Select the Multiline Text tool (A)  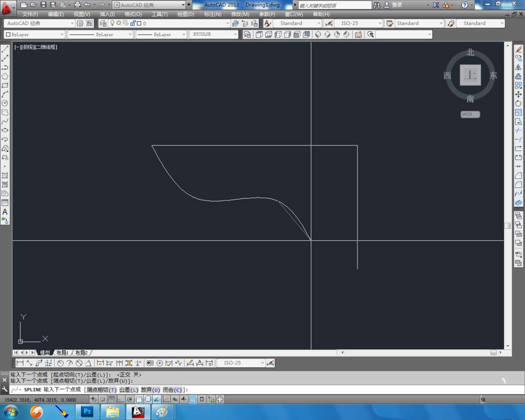5,212
